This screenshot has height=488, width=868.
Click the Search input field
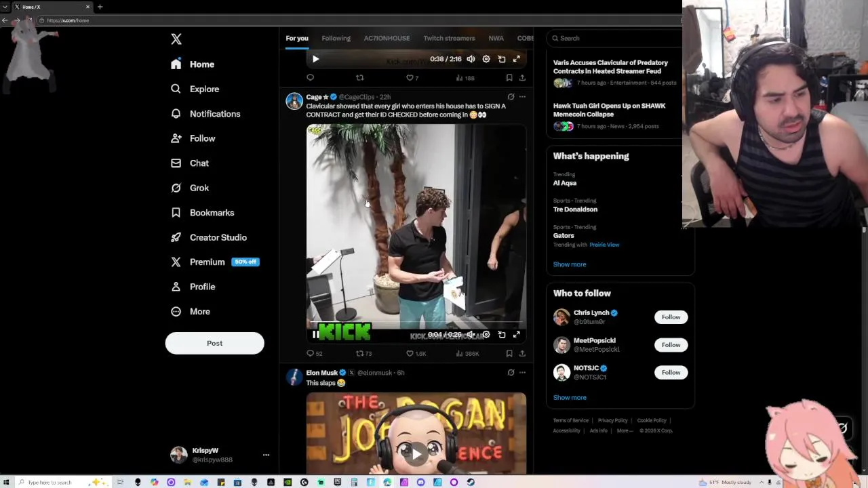(614, 39)
